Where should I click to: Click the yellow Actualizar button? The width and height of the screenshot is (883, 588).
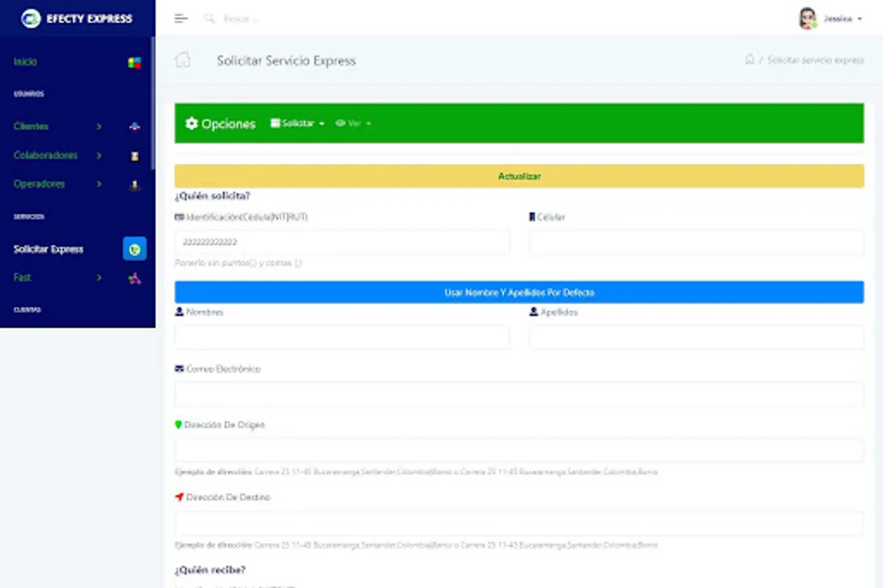[x=519, y=176]
